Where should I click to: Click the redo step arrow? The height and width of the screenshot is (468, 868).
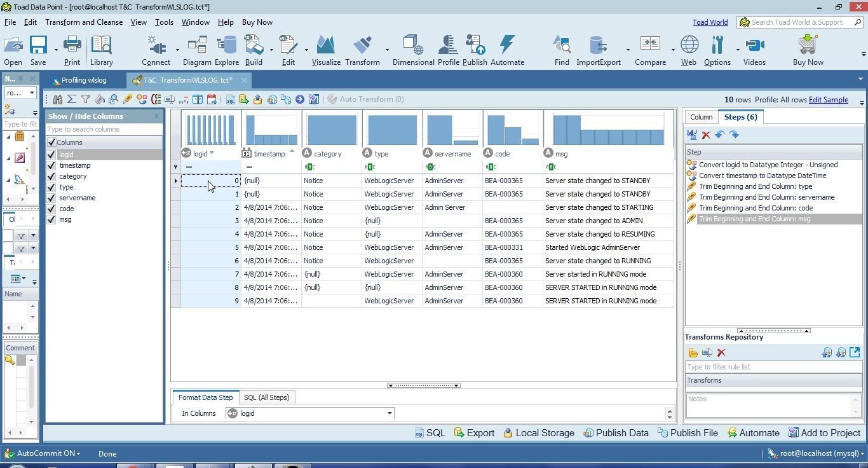pos(734,135)
